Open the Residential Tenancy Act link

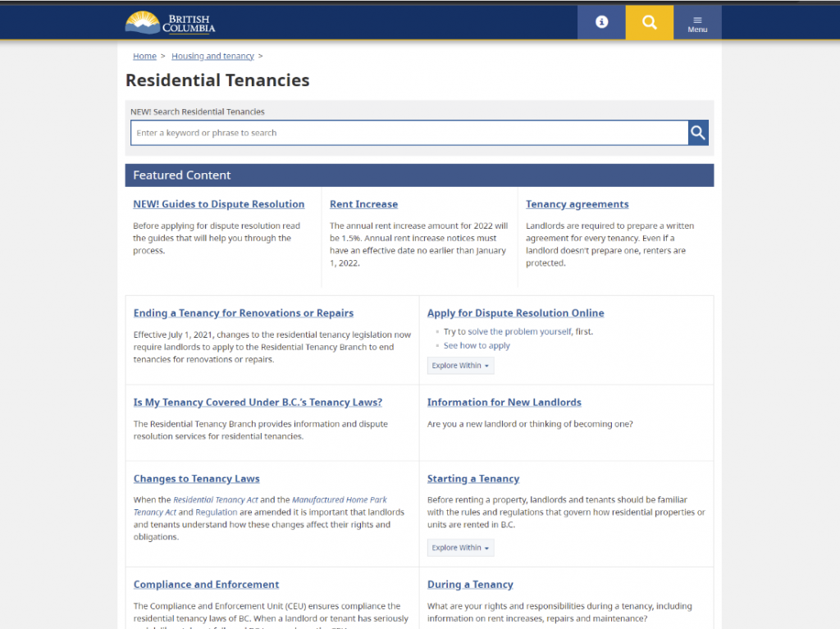coord(216,499)
